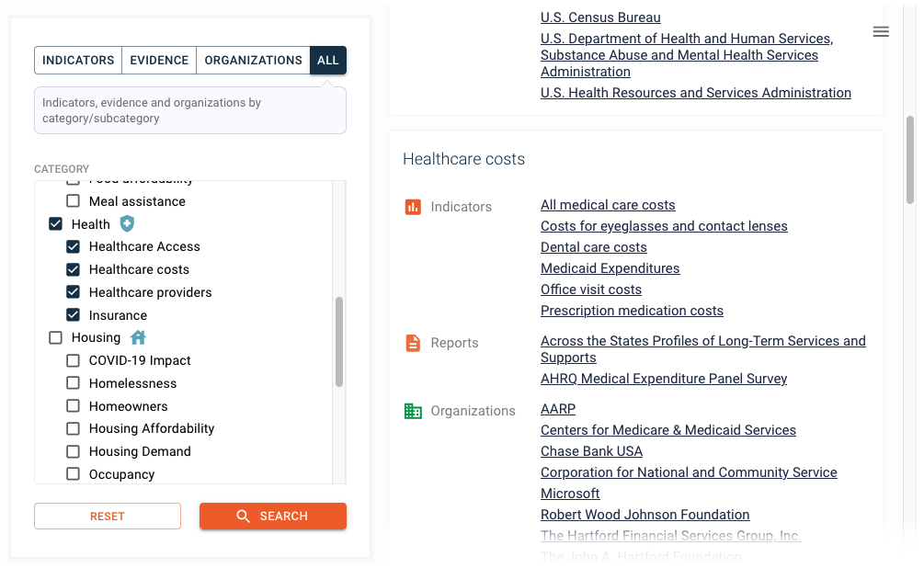Open AHRQ Medical Expenditure Panel Survey

pos(664,379)
